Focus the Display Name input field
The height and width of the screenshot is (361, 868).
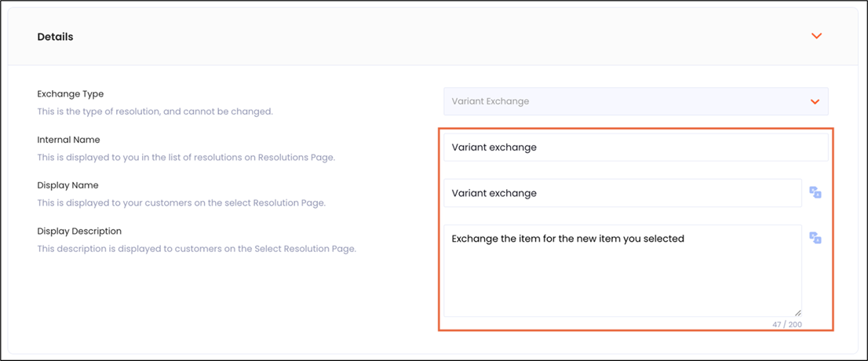622,193
